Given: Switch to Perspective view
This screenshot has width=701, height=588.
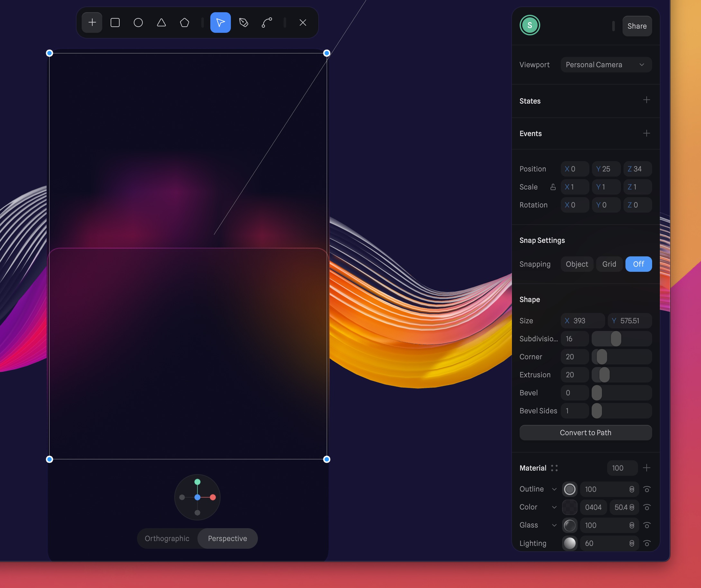Looking at the screenshot, I should (x=227, y=538).
